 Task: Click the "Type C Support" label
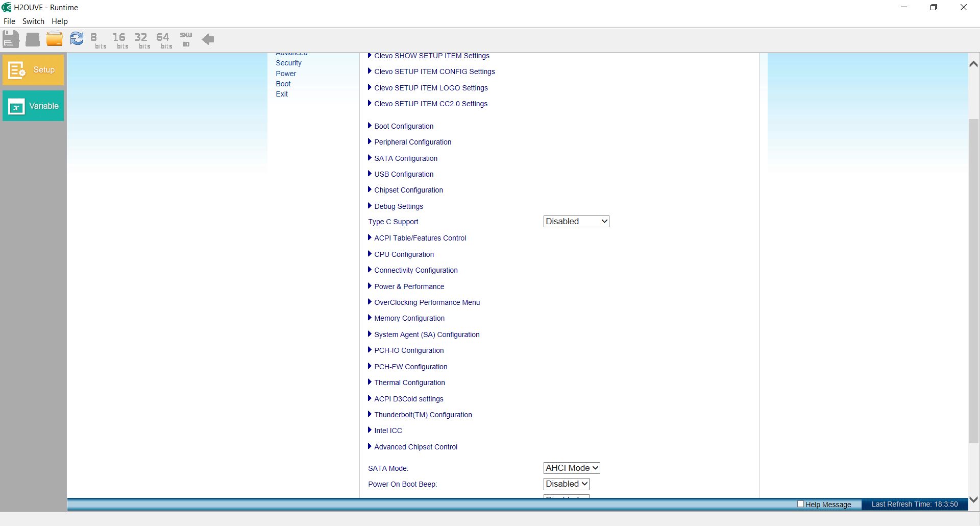point(393,222)
